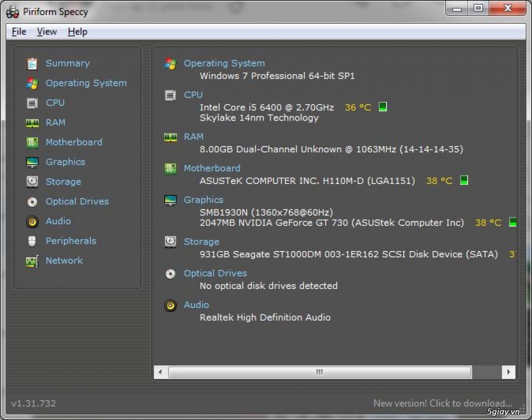This screenshot has width=532, height=420.
Task: Click the Motherboard icon in sidebar
Action: tap(32, 142)
